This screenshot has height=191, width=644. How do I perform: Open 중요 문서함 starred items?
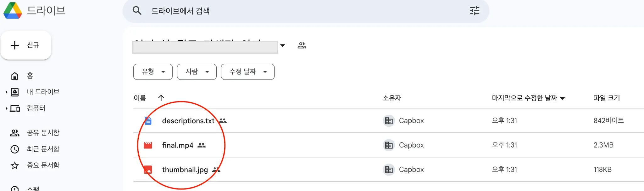click(x=43, y=165)
